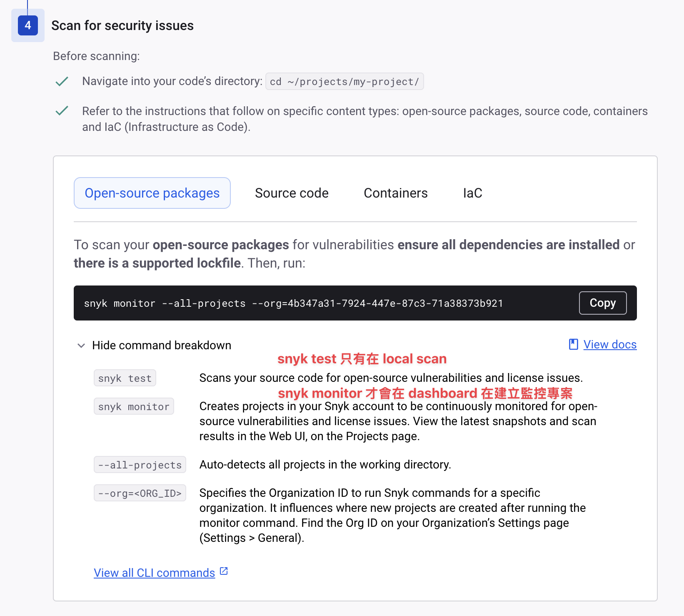Click the cd ~/projects/my-project/ code snippet
The image size is (684, 616).
coord(344,82)
